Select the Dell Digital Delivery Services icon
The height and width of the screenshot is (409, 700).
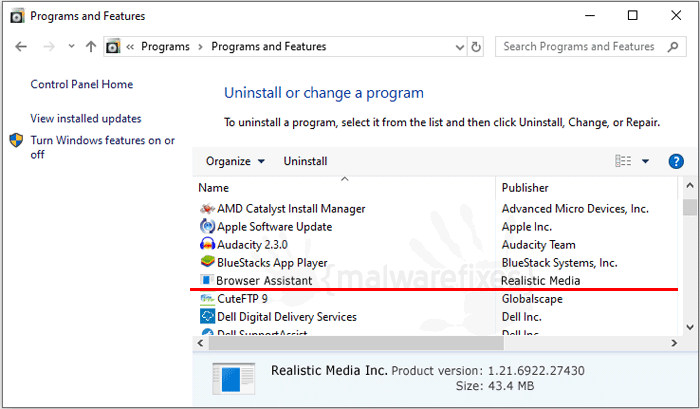tap(207, 316)
